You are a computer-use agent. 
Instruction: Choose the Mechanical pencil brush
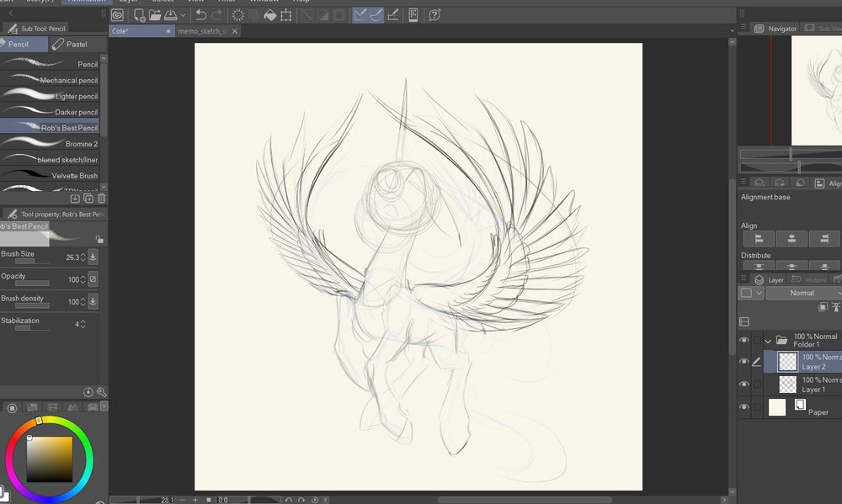[50, 80]
